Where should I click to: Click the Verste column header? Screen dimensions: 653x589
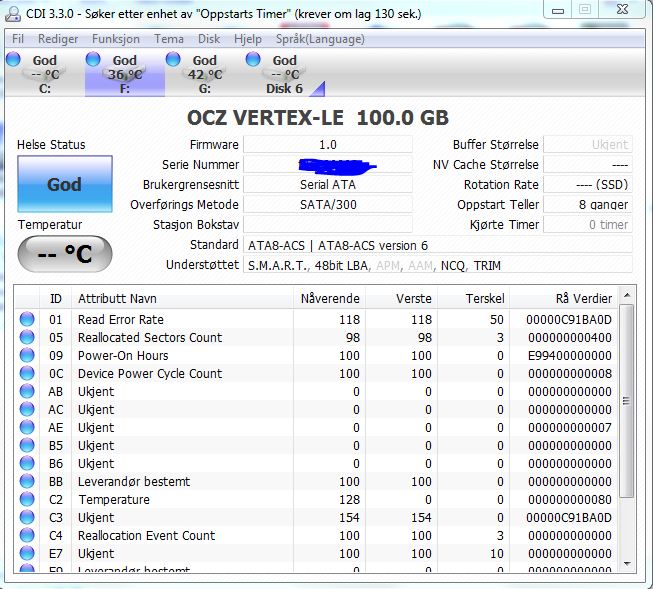coord(401,298)
